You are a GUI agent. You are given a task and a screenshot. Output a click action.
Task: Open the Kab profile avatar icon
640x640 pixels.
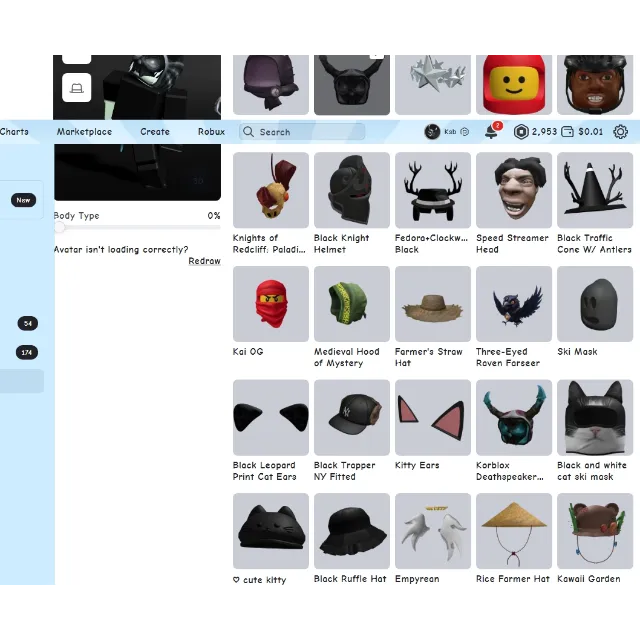432,132
